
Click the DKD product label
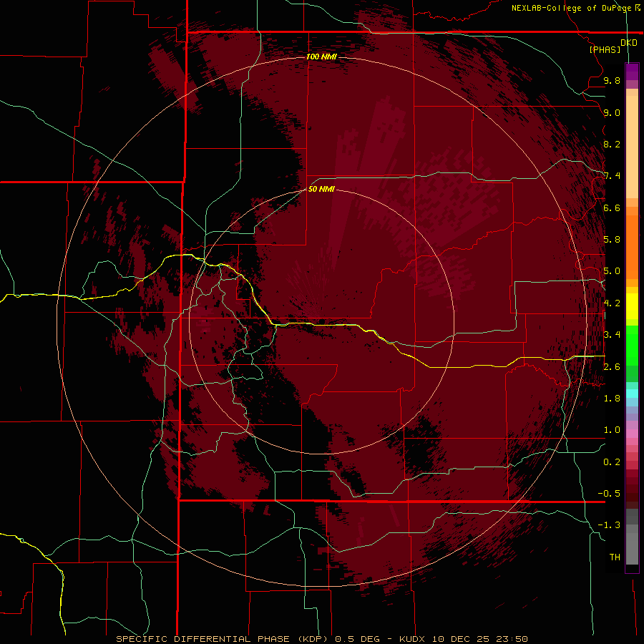pyautogui.click(x=629, y=42)
